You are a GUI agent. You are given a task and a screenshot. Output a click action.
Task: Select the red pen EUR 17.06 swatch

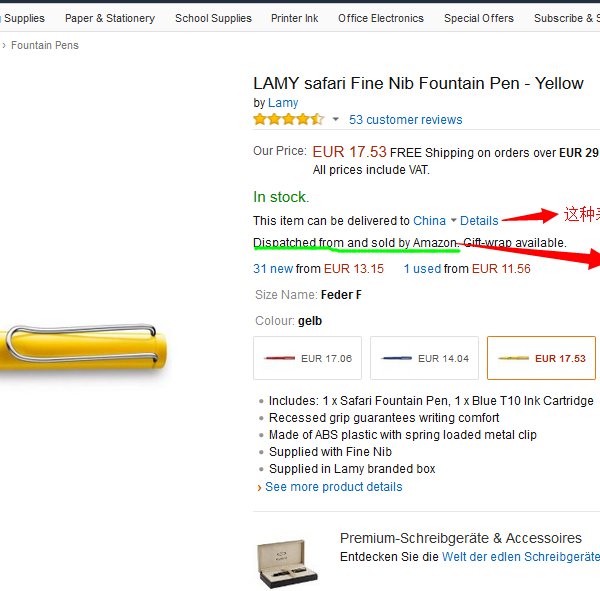[x=307, y=358]
